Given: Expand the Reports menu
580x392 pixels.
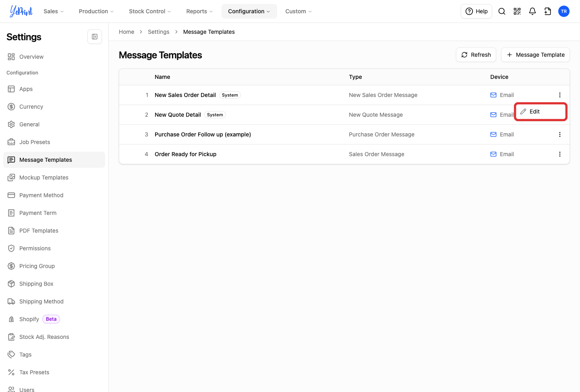Looking at the screenshot, I should 199,11.
